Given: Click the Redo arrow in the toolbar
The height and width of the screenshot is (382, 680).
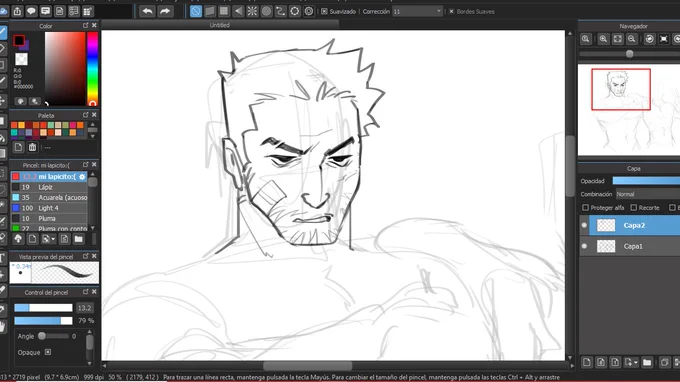Looking at the screenshot, I should [x=165, y=11].
